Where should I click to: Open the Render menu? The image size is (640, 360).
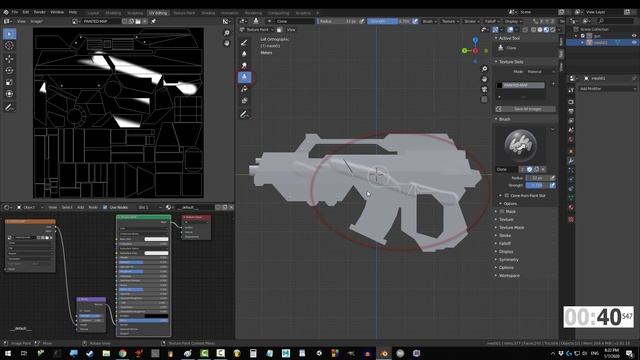pyautogui.click(x=40, y=12)
